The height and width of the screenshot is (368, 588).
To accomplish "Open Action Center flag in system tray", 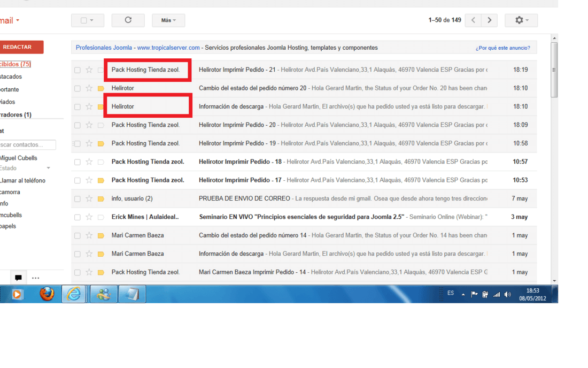I will pos(474,294).
